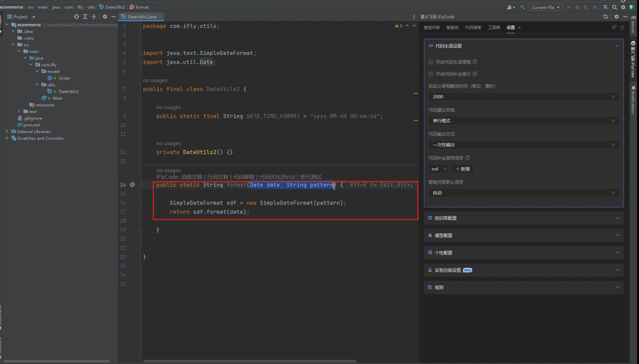Open the 自动 default language dropdown
The height and width of the screenshot is (364, 639).
[524, 193]
